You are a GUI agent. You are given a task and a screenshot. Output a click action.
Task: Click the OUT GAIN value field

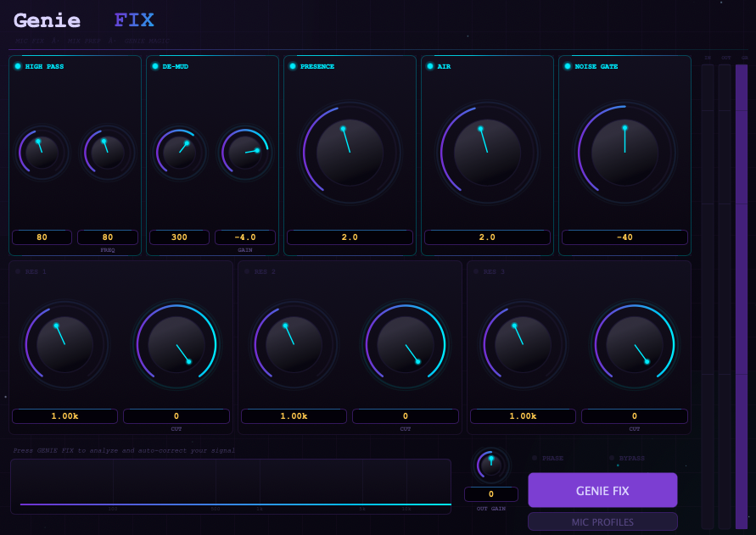(491, 494)
